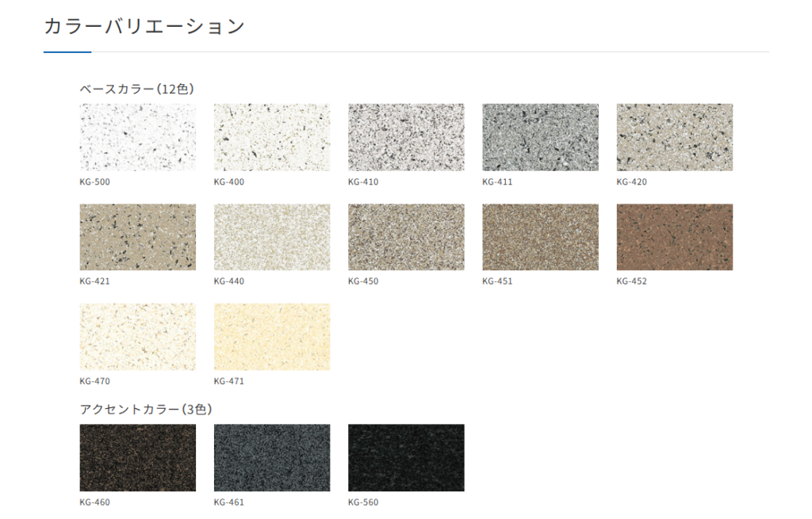Pick the KG-471 pale yellow swatch
Screen dimensions: 812x519
tap(272, 337)
